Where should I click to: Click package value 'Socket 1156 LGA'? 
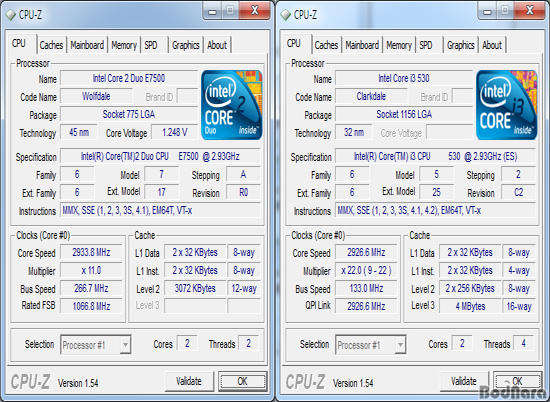[x=404, y=114]
